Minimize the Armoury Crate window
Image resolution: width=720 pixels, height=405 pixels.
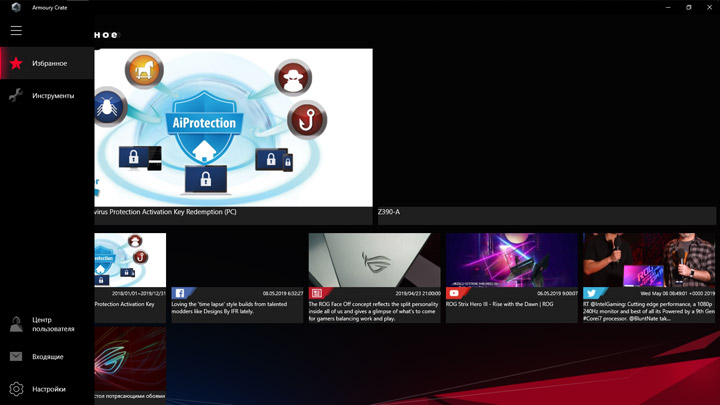(668, 7)
